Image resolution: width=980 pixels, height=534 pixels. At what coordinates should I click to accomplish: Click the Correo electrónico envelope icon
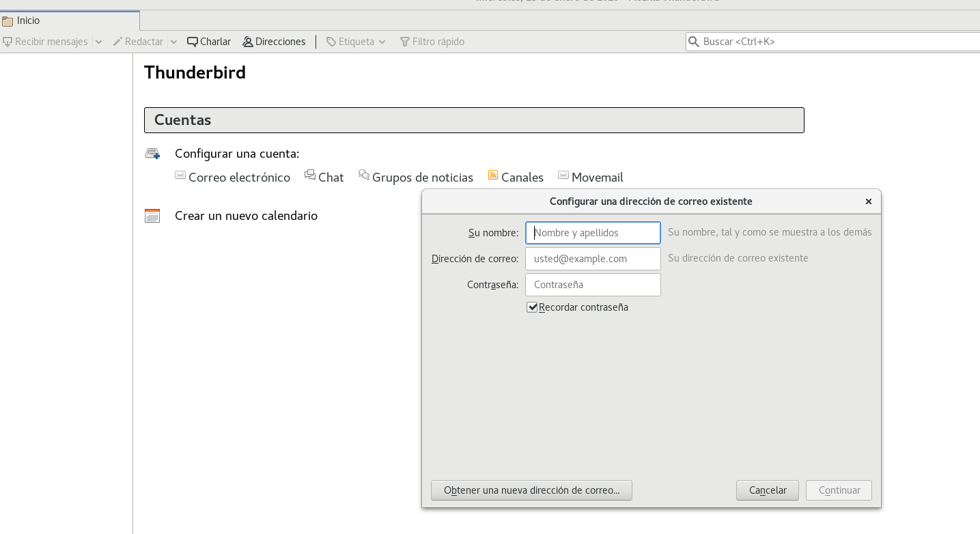click(x=180, y=175)
